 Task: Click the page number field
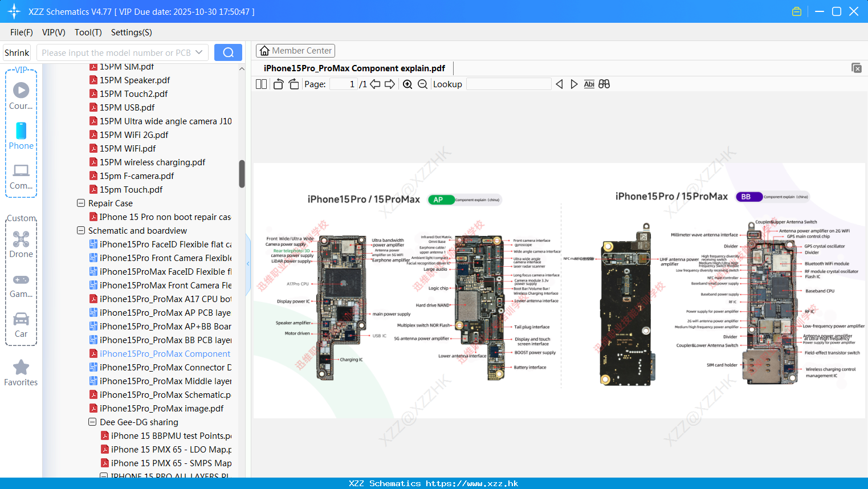click(x=343, y=84)
